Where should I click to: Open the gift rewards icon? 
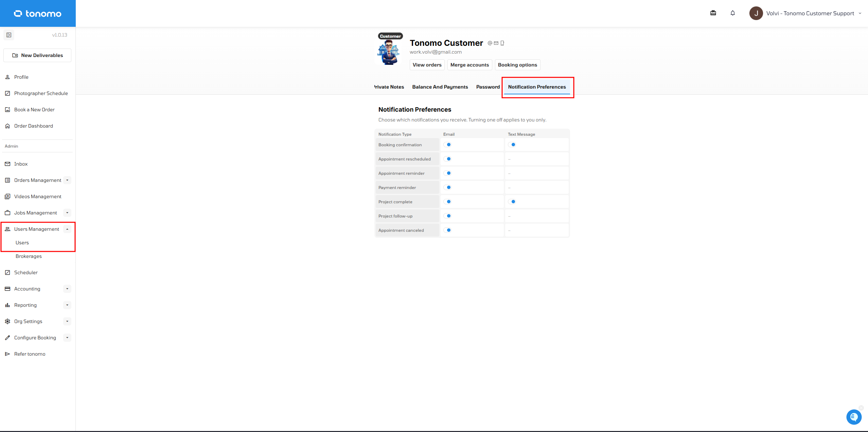[x=713, y=13]
